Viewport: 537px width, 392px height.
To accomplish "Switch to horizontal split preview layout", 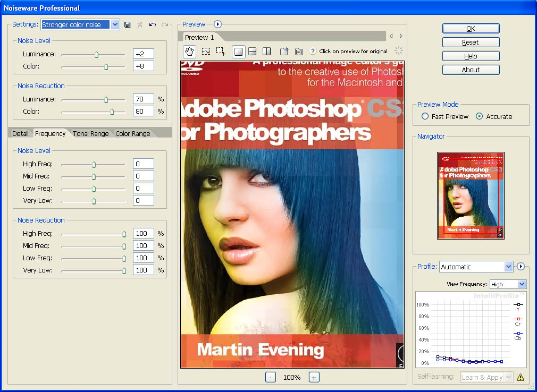I will [x=253, y=52].
